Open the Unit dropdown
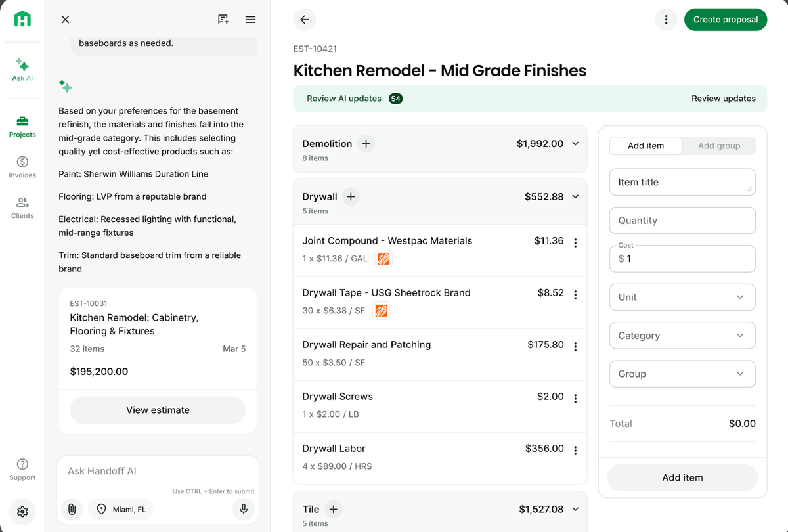The image size is (788, 532). (x=682, y=297)
